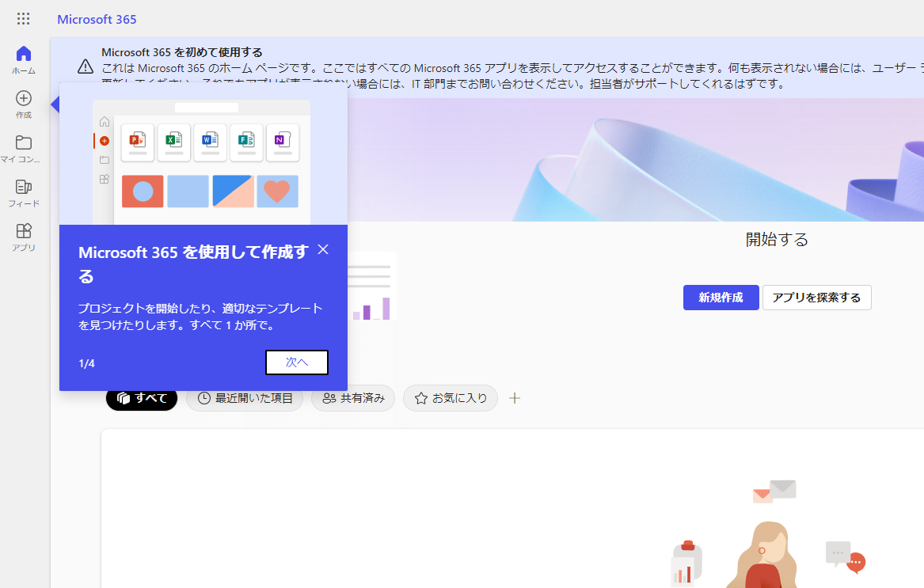Open 作成 (Create) in the sidebar
The width and height of the screenshot is (924, 588).
[x=24, y=104]
